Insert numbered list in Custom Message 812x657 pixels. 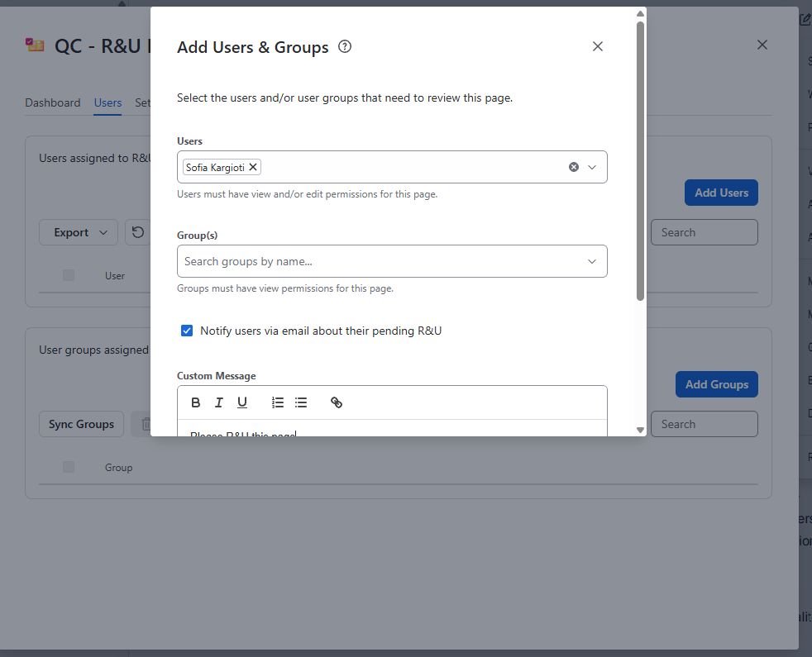tap(278, 402)
